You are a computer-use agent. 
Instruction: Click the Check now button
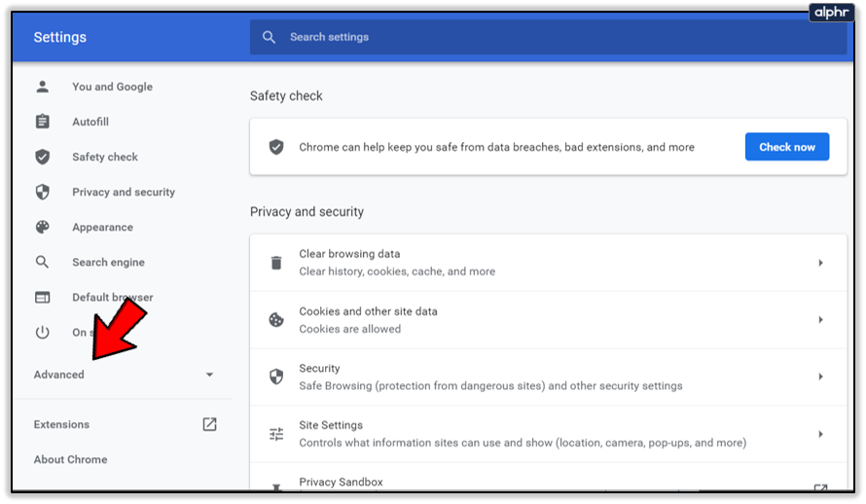coord(787,147)
